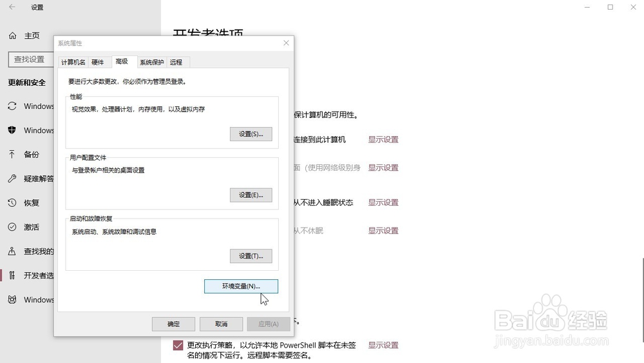Click 显示设置 link beside 从不休眠
This screenshot has height=363, width=644.
coord(383,231)
